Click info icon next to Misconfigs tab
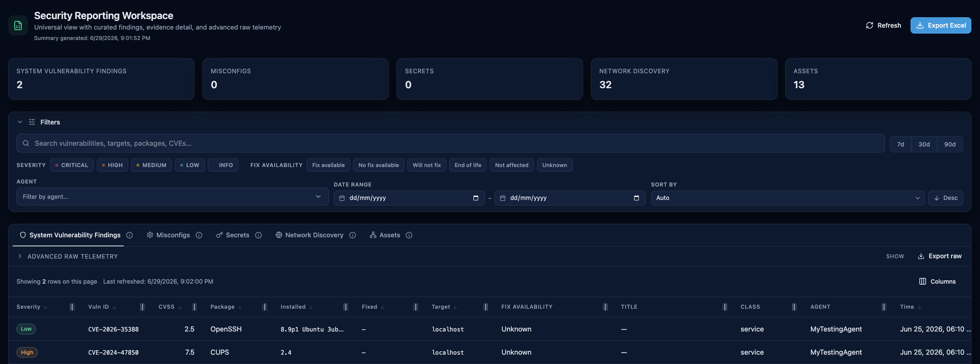This screenshot has width=980, height=364. pos(199,235)
